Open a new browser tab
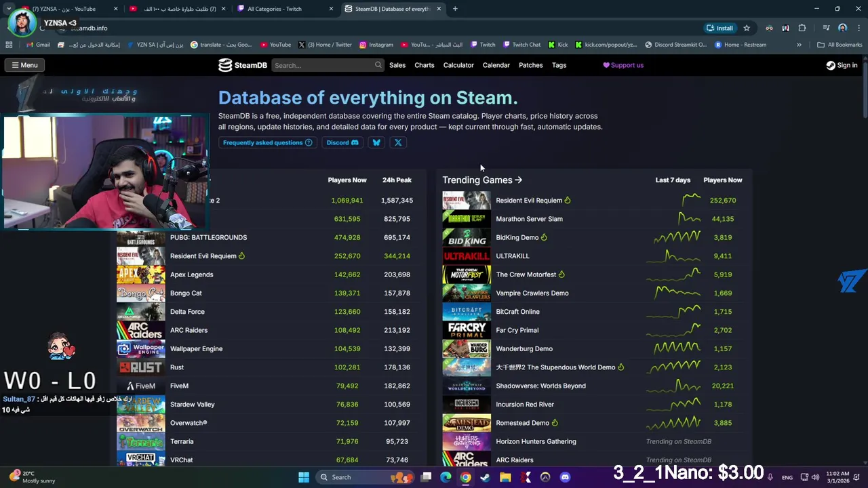This screenshot has width=868, height=488. pos(455,9)
